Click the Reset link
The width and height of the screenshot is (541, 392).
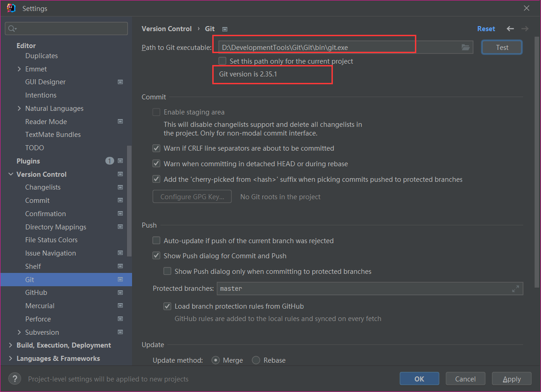click(486, 29)
